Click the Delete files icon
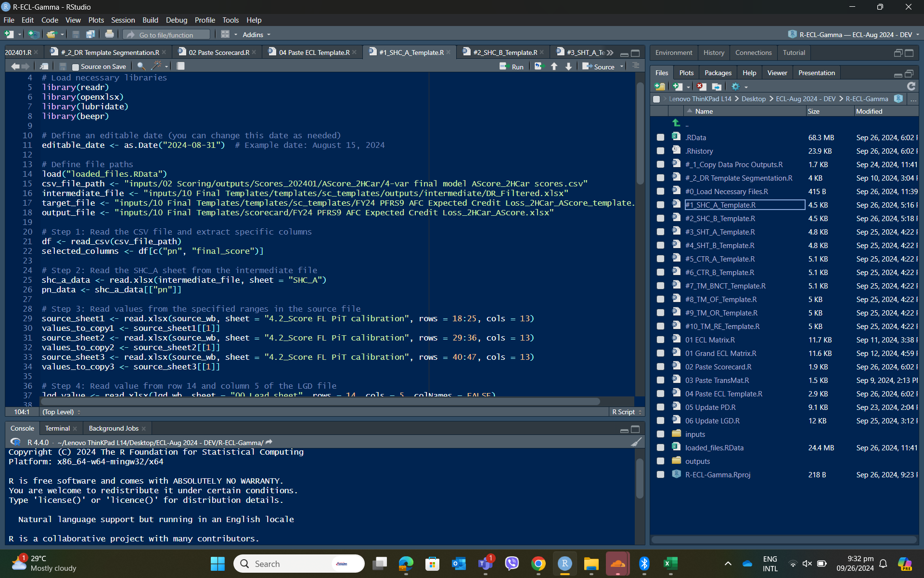This screenshot has height=578, width=924. (701, 87)
